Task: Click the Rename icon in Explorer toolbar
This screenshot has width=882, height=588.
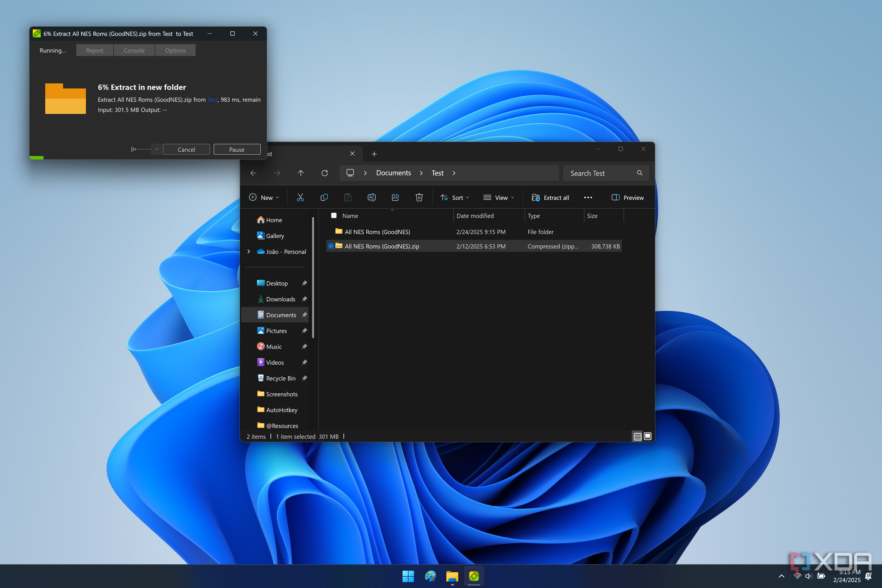Action: (372, 198)
